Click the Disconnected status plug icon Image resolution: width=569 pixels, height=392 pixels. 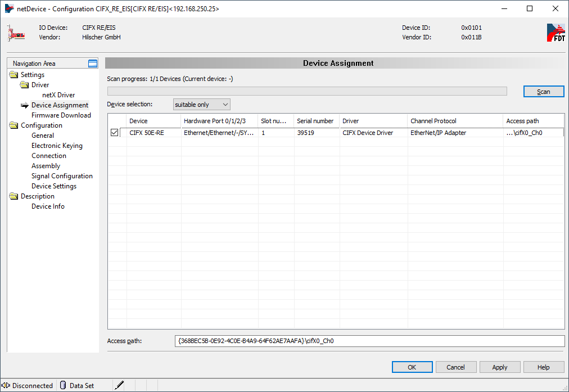point(6,385)
